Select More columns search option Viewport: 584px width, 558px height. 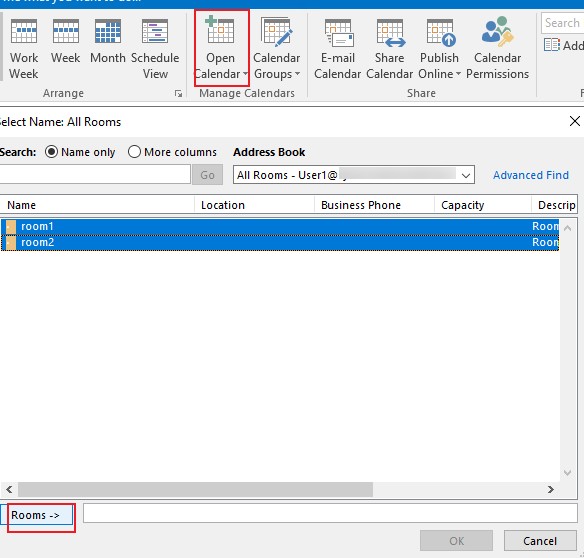[172, 152]
